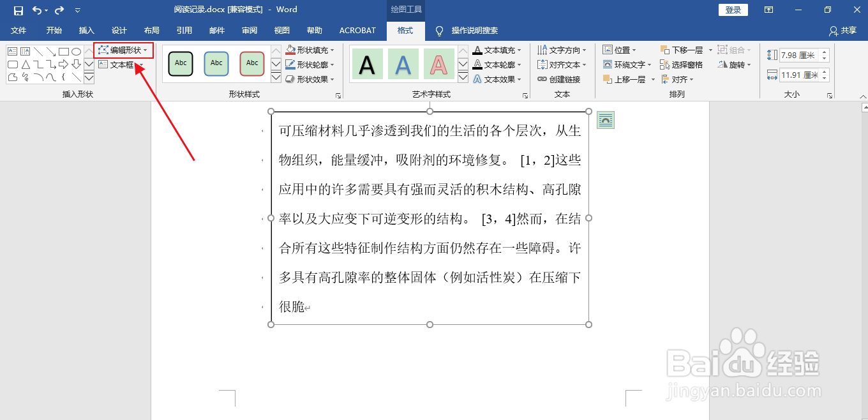Switch to the 插入 ribbon tab

[86, 31]
